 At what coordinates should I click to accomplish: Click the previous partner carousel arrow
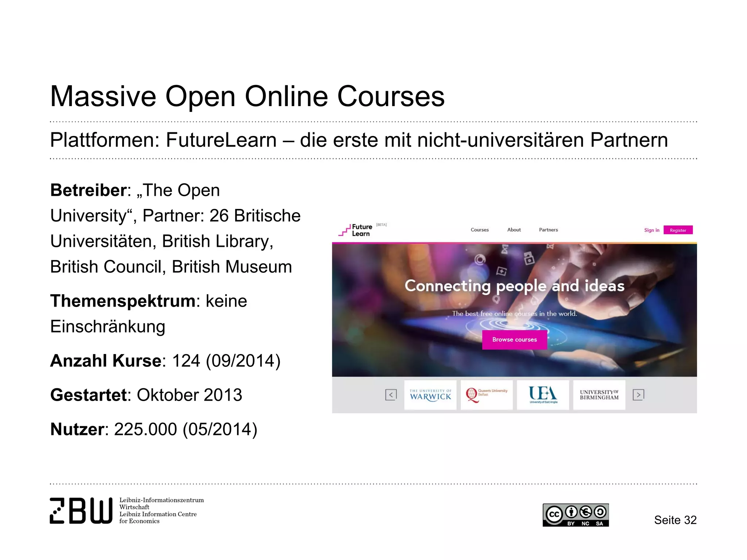tap(391, 395)
